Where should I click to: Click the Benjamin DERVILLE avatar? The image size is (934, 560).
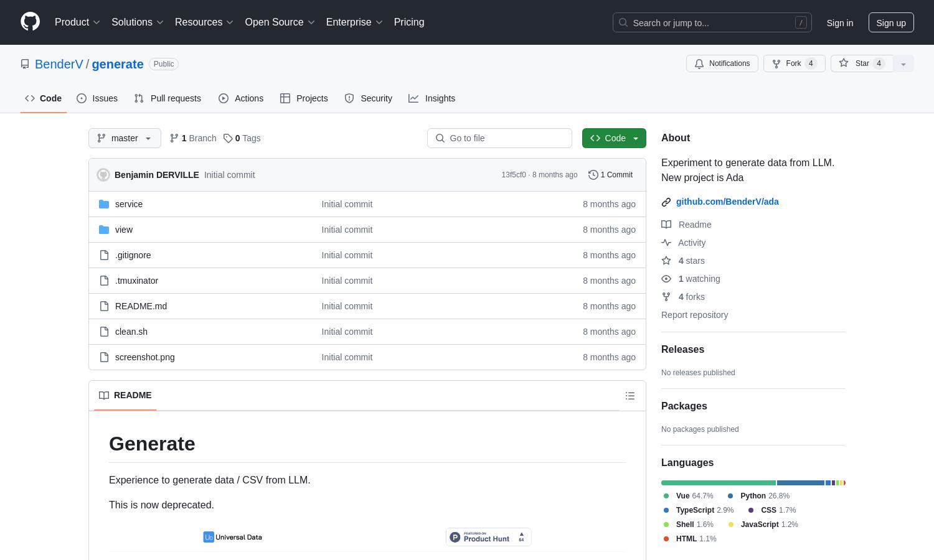pos(103,175)
